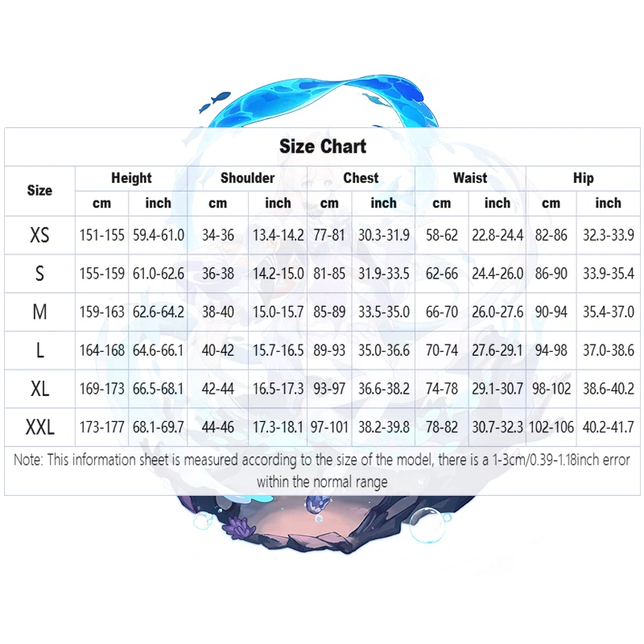
Task: Click the 74-78 waist cm cell
Action: tap(441, 389)
